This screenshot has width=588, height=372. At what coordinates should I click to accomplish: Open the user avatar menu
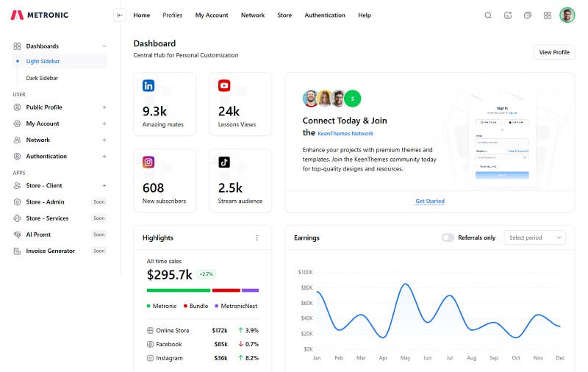[x=567, y=15]
